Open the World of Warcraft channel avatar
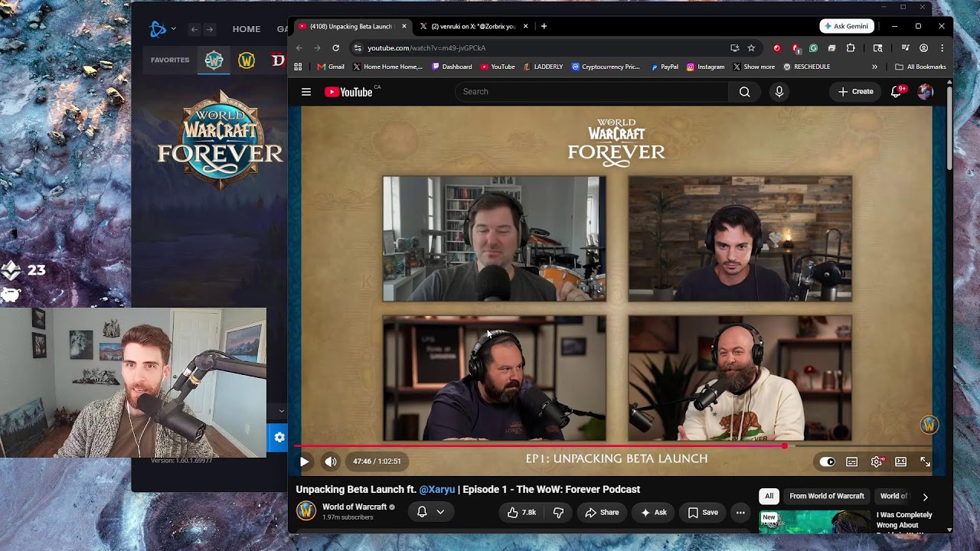Viewport: 980px width, 551px height. (306, 510)
